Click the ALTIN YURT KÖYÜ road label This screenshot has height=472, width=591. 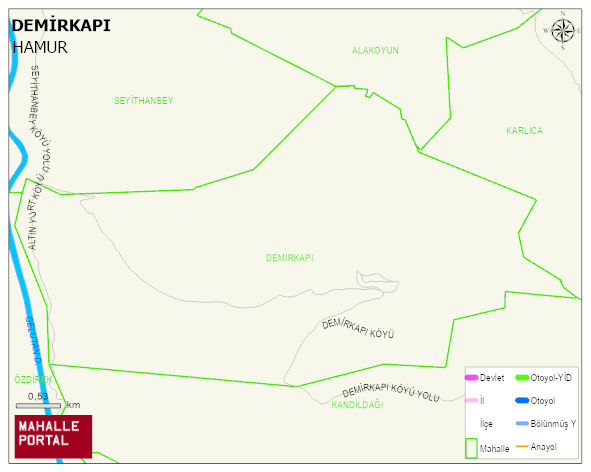35,213
